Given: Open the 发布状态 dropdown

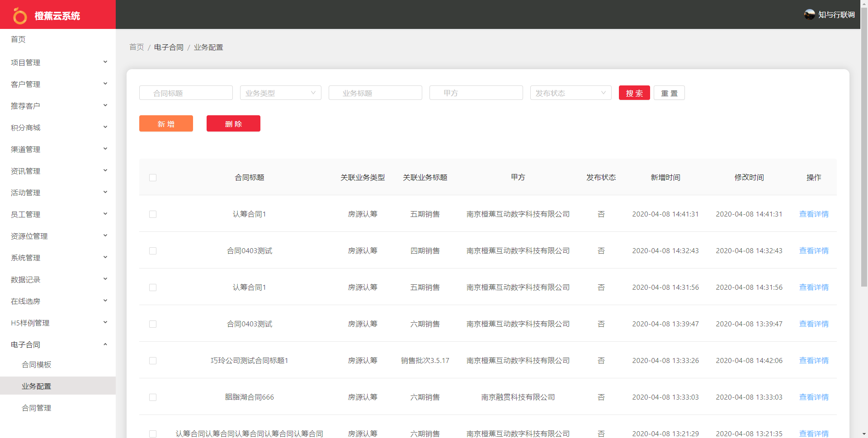Looking at the screenshot, I should (571, 93).
